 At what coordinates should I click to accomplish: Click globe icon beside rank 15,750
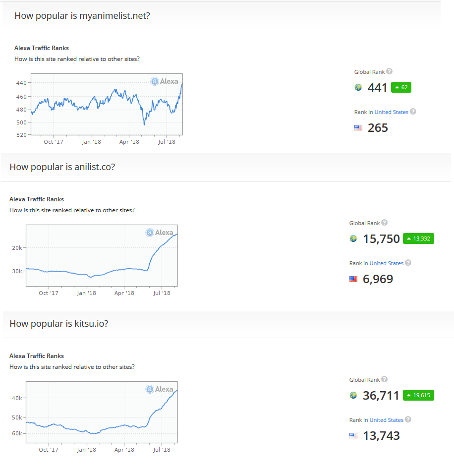(353, 238)
